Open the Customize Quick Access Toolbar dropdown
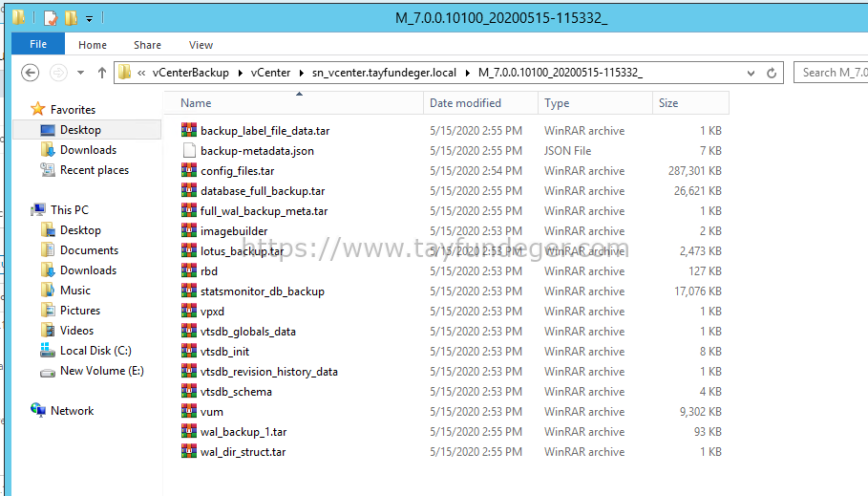Image resolution: width=868 pixels, height=496 pixels. click(89, 19)
